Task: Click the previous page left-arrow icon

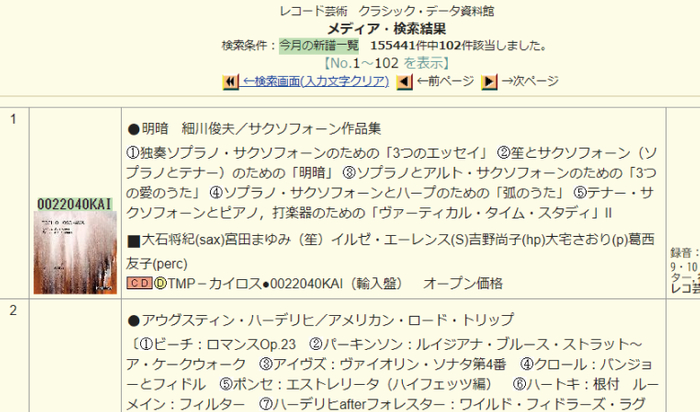Action: pyautogui.click(x=404, y=81)
